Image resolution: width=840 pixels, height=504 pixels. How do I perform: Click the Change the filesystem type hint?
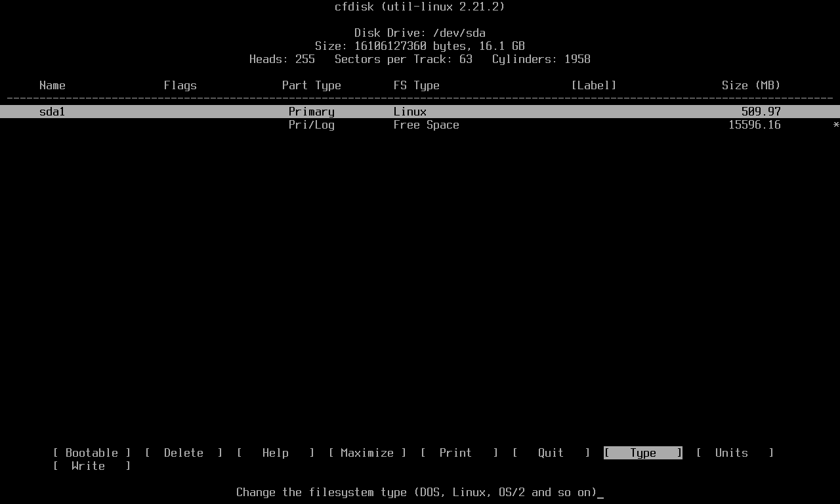(417, 492)
